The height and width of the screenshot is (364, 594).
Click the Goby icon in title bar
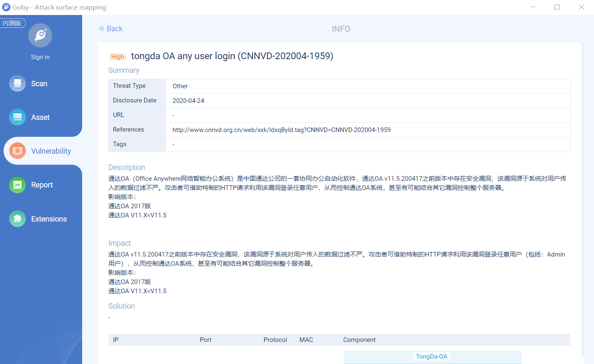click(x=6, y=7)
